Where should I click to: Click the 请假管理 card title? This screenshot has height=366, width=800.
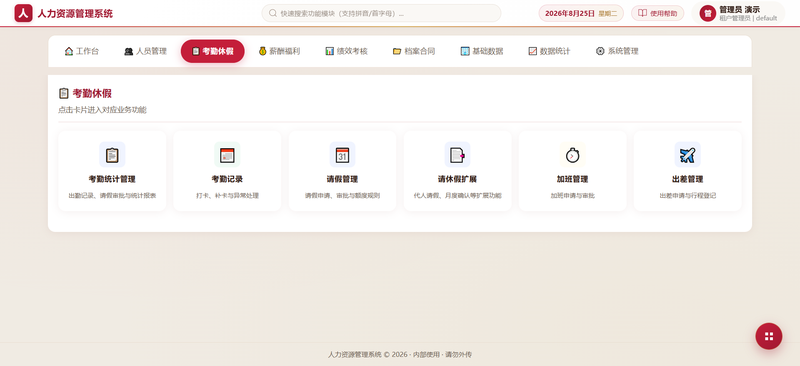coord(342,179)
